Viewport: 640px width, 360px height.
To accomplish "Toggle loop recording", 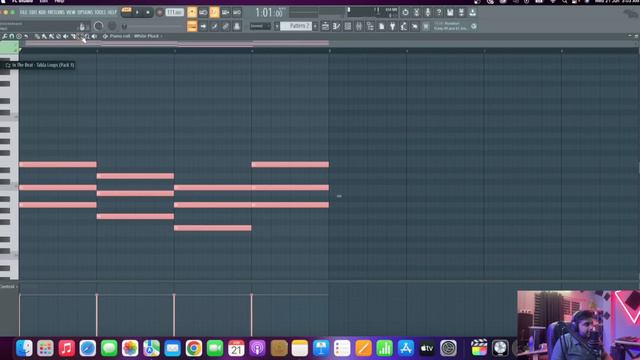I will click(x=237, y=12).
